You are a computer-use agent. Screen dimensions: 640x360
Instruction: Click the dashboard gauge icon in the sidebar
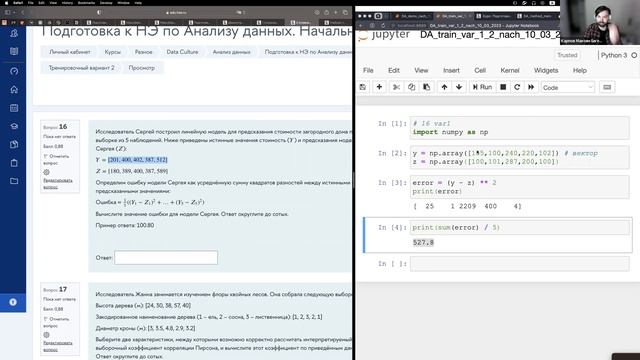[14, 71]
